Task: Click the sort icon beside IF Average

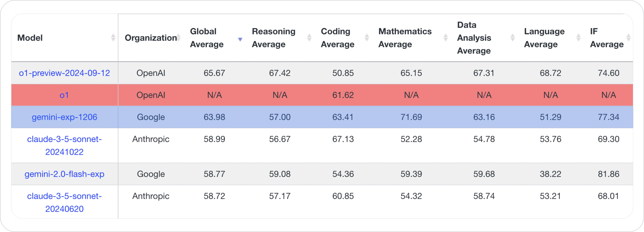Action: tap(628, 38)
